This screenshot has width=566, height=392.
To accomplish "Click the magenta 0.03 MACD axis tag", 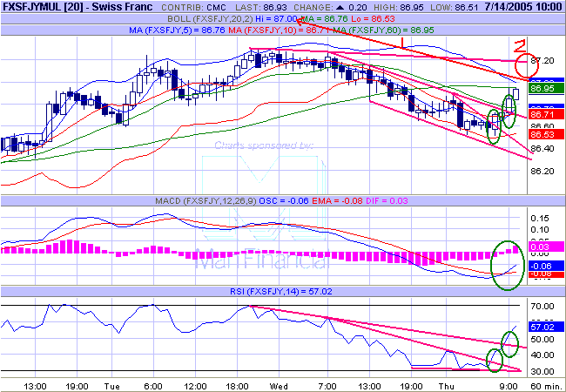I will [545, 247].
